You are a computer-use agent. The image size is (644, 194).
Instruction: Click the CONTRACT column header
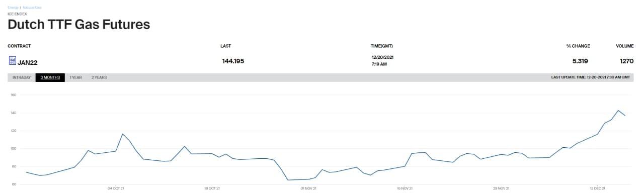tap(19, 46)
